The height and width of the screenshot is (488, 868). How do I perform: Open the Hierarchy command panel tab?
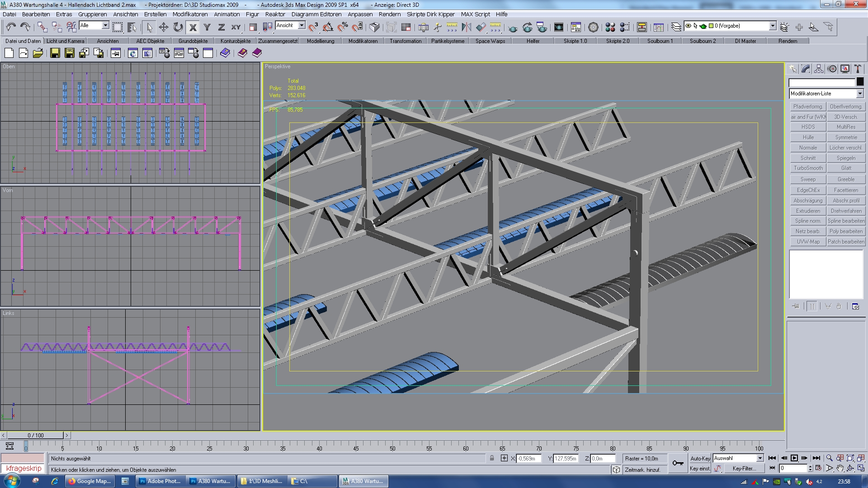pos(819,69)
